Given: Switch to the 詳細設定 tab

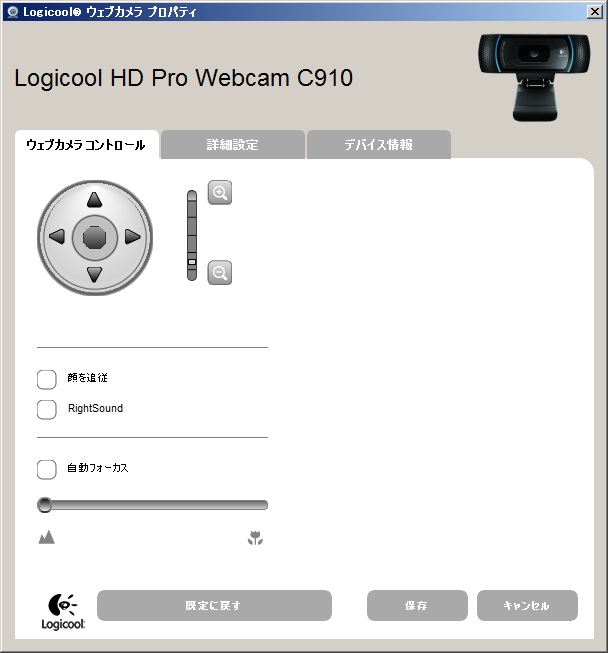Looking at the screenshot, I should point(233,145).
